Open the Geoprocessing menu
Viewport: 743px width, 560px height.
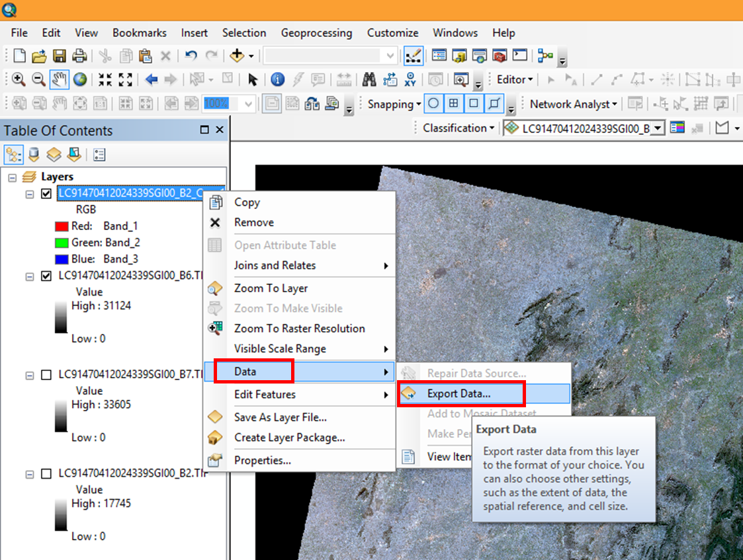pos(316,32)
